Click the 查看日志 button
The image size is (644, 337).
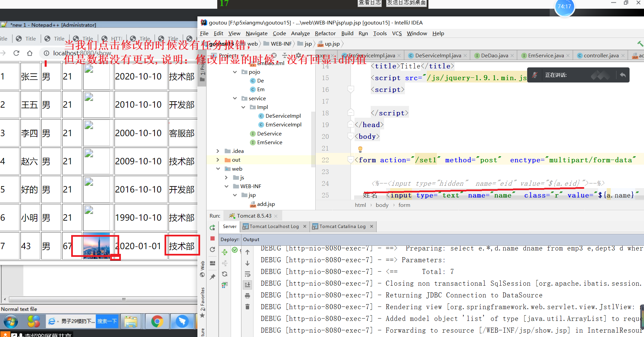point(370,3)
